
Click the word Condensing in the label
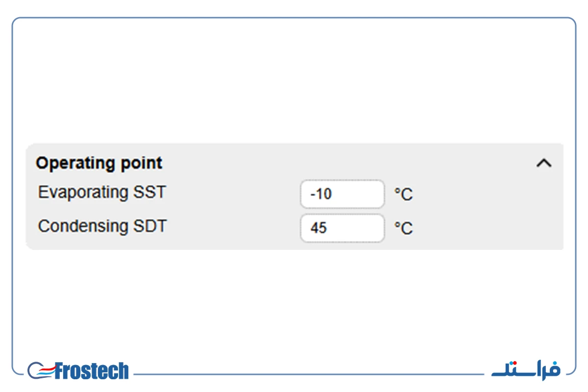click(84, 226)
